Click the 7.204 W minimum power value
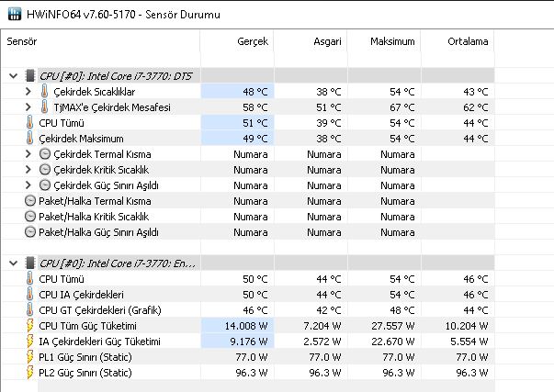Screen dimensions: 554x392 322,326
